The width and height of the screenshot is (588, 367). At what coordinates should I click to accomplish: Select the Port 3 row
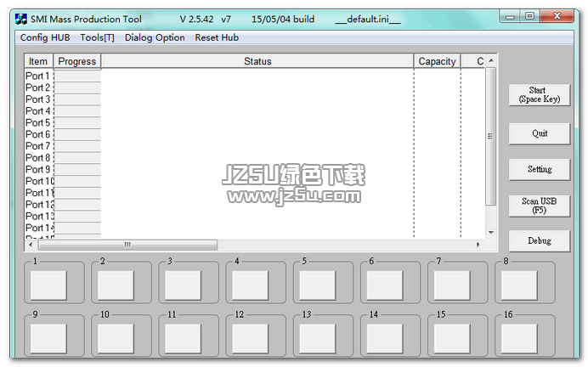coord(255,99)
